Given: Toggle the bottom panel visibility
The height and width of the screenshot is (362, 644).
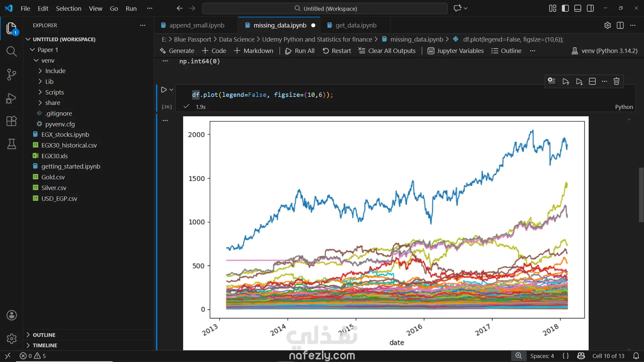Looking at the screenshot, I should click(x=578, y=8).
